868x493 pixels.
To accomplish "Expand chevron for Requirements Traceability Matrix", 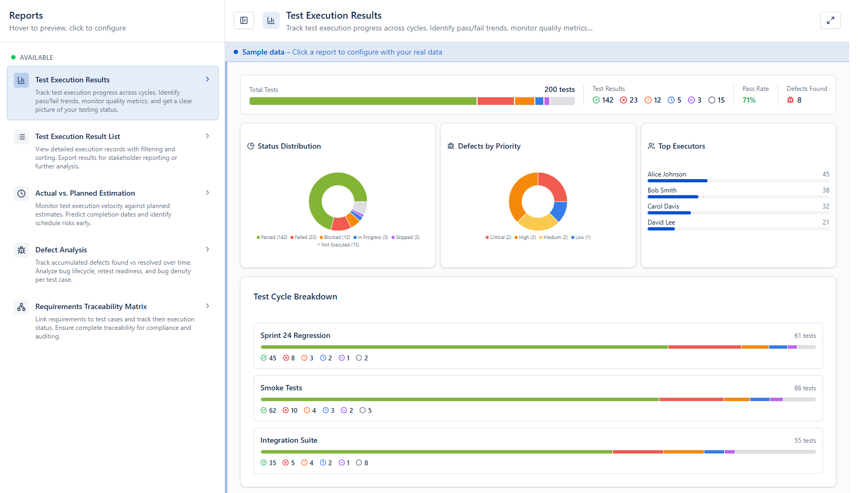I will [208, 306].
